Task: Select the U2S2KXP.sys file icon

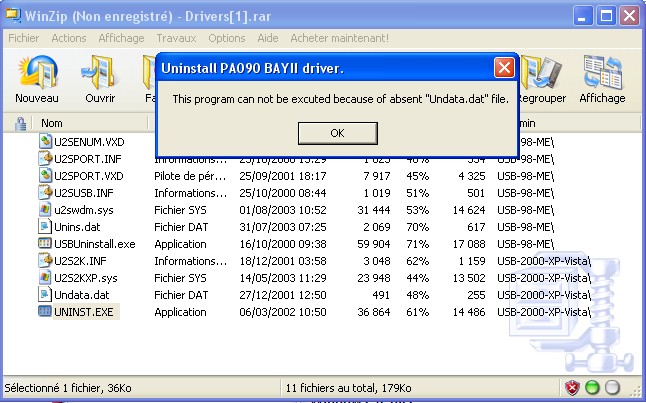Action: point(45,277)
